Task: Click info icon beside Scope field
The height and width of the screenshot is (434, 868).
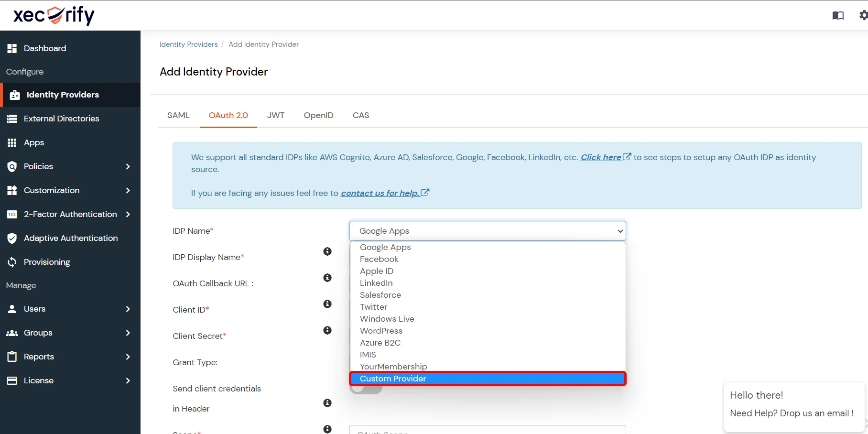Action: pos(327,429)
